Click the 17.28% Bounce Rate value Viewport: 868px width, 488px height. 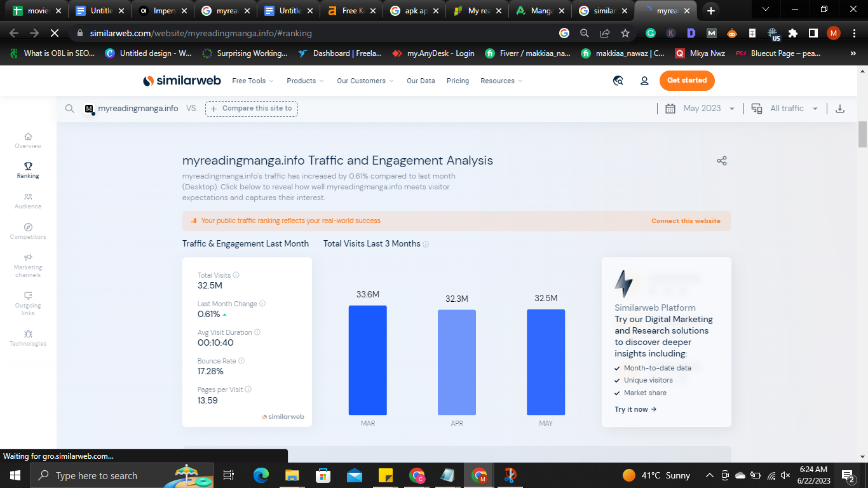210,371
